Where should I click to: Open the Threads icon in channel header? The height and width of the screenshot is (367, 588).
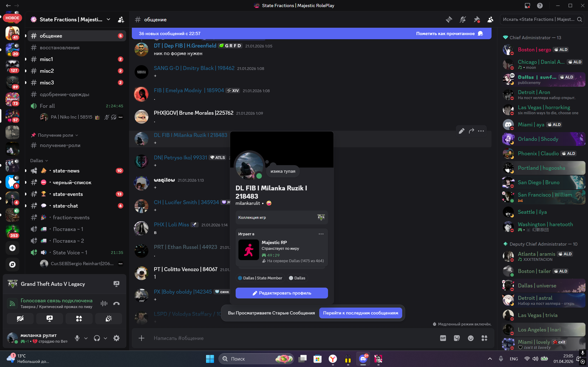click(x=449, y=19)
